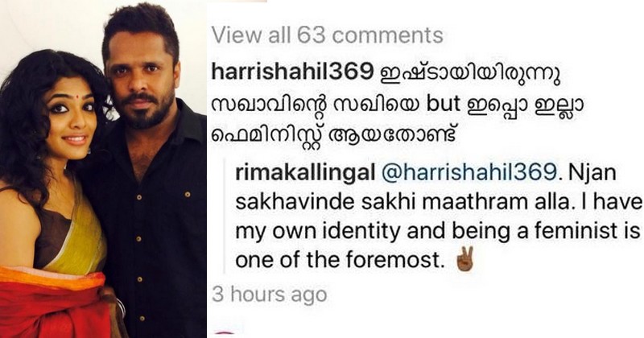Open the rimakallingal username in the reply
644x338 pixels.
305,173
